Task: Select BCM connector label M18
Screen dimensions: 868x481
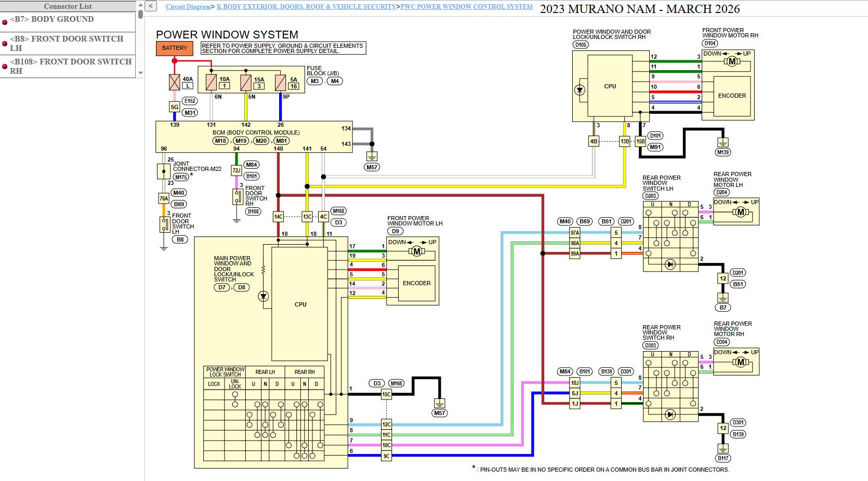Action: coord(220,141)
